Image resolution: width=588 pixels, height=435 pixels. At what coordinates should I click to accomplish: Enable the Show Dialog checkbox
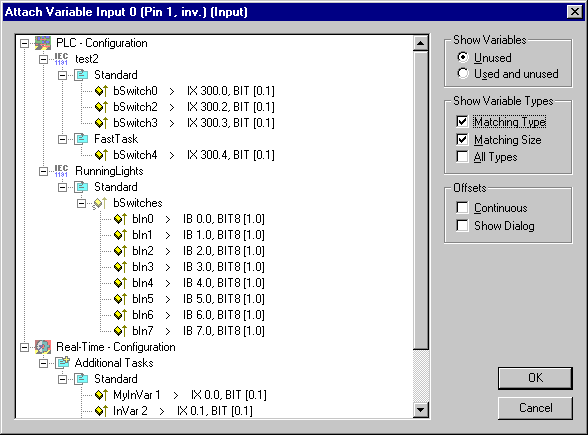coord(462,225)
